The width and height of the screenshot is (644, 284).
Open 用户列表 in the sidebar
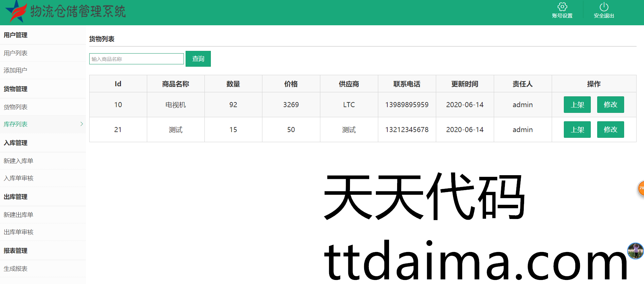15,53
